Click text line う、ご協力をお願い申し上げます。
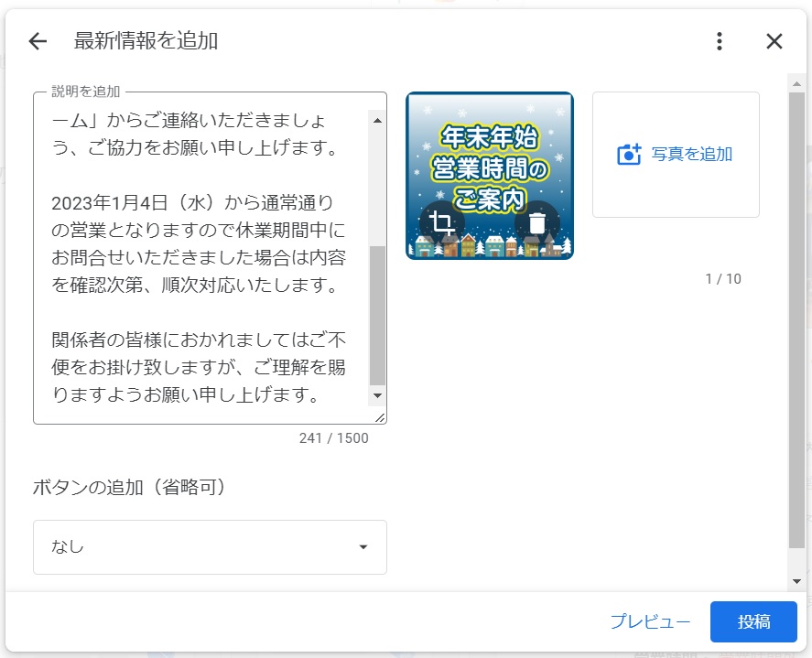This screenshot has width=812, height=658. point(195,147)
